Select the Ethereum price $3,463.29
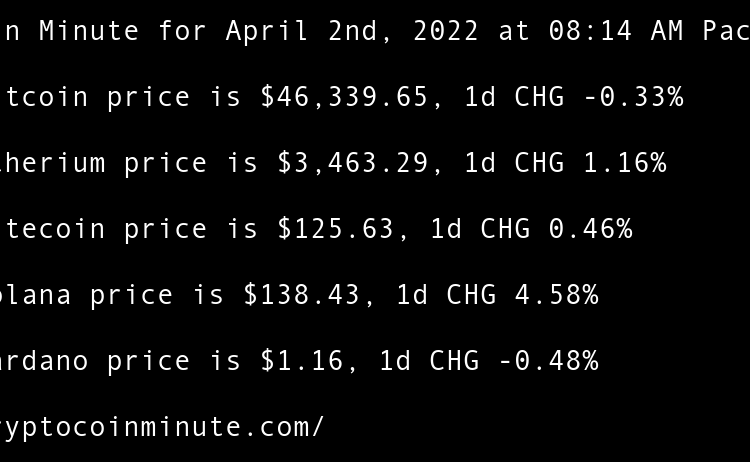This screenshot has height=462, width=750. [353, 163]
